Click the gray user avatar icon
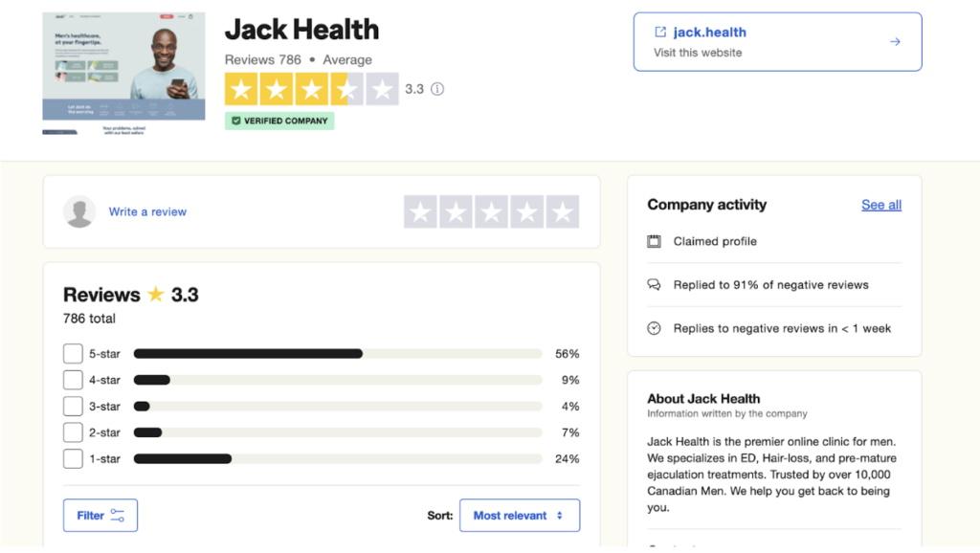Screen dimensions: 980x553 click(x=79, y=211)
